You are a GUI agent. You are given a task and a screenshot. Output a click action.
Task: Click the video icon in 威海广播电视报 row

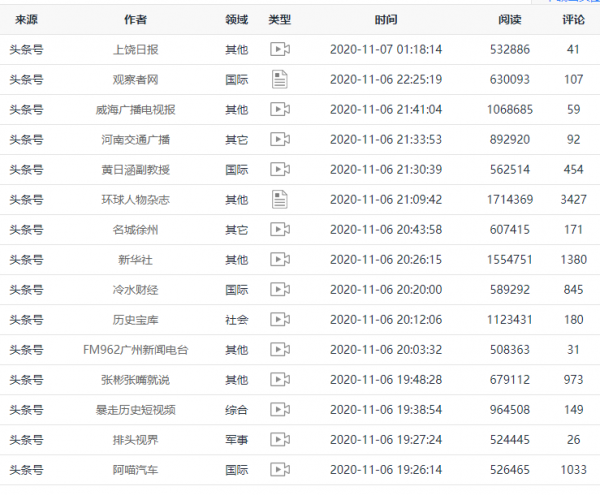(280, 109)
